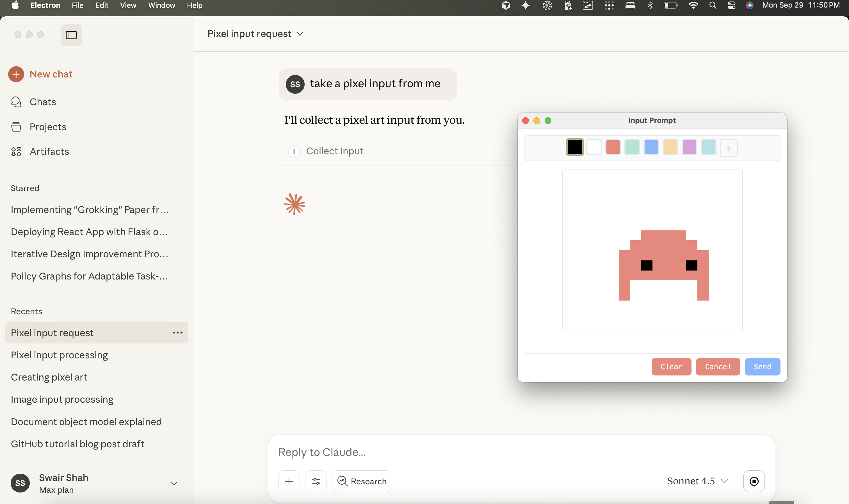The image size is (849, 504).
Task: Add a custom color with plus swatch
Action: coord(728,148)
